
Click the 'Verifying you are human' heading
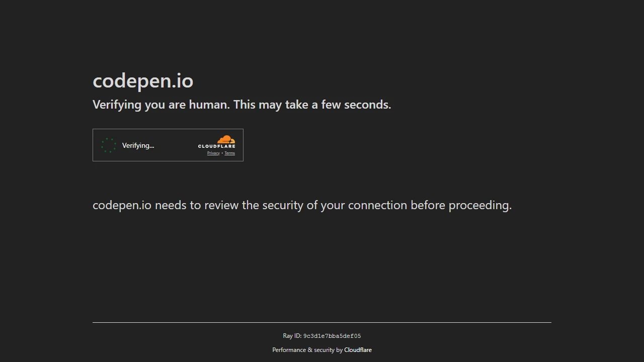pyautogui.click(x=242, y=105)
